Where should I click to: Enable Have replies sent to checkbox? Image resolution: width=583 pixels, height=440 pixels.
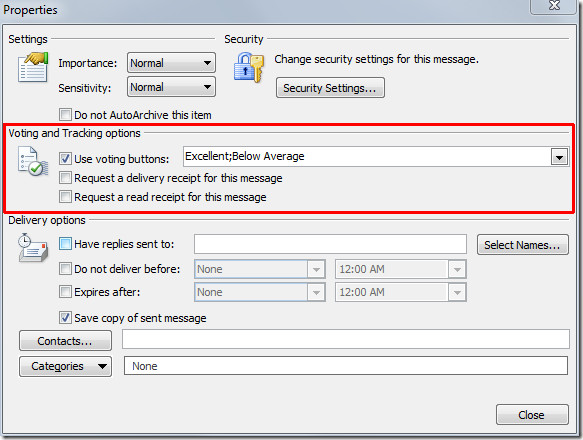(x=65, y=244)
